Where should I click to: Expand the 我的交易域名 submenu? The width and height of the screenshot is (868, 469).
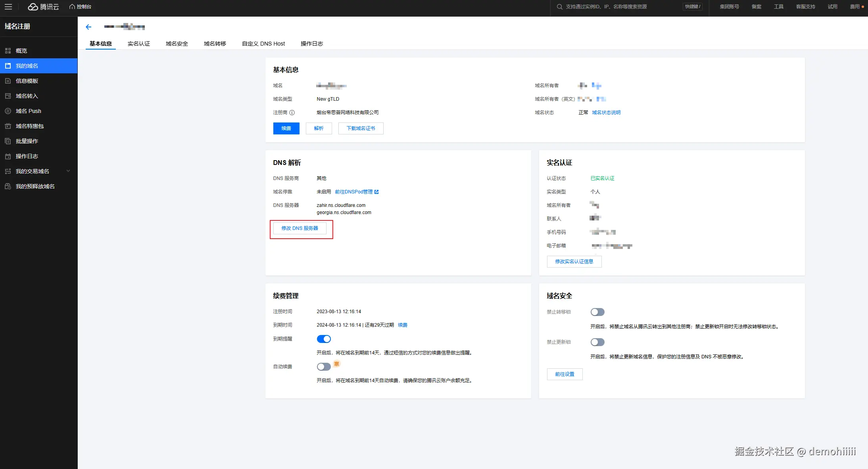click(68, 171)
